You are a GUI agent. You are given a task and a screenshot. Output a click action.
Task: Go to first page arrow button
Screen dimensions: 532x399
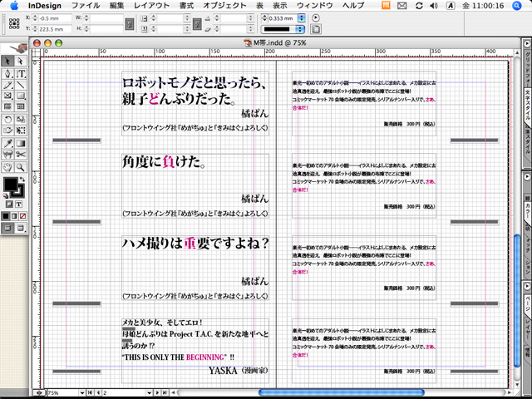point(89,392)
